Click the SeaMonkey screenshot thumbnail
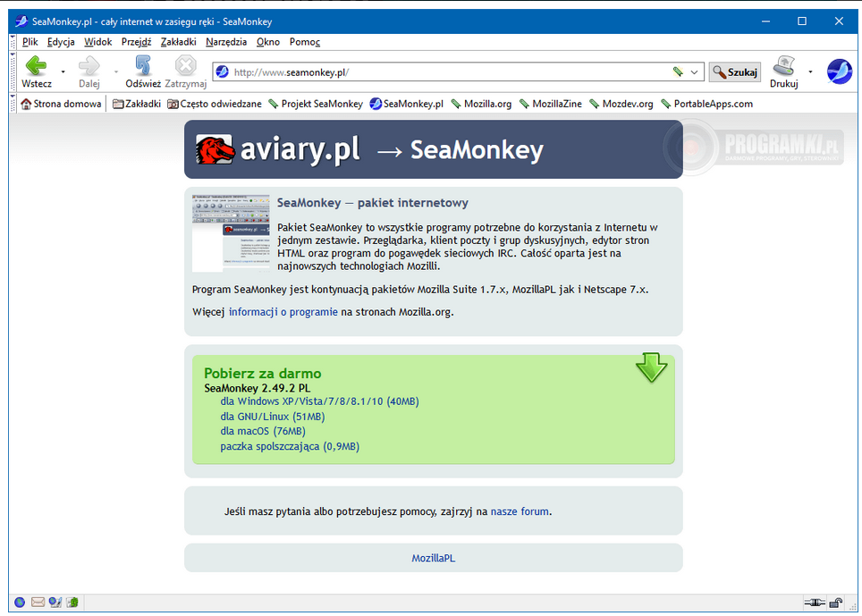862x616 pixels. 231,233
